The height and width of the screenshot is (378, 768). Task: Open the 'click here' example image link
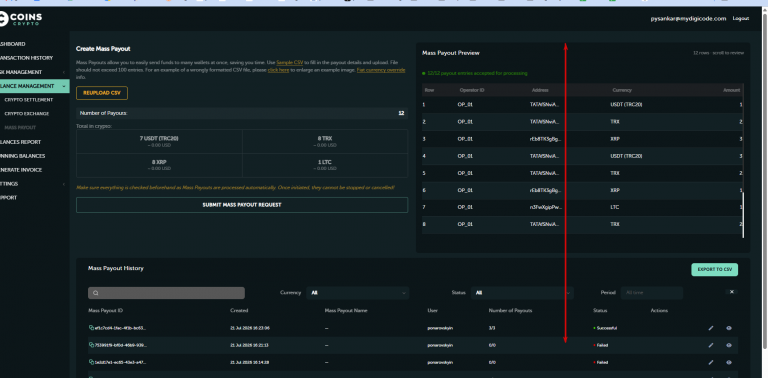278,70
